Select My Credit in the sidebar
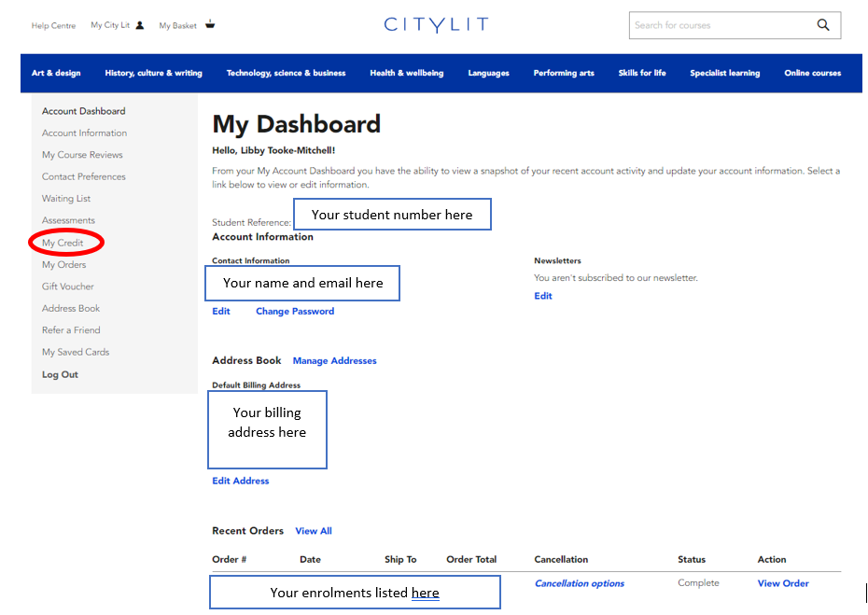Viewport: 868px width, 615px height. point(63,243)
